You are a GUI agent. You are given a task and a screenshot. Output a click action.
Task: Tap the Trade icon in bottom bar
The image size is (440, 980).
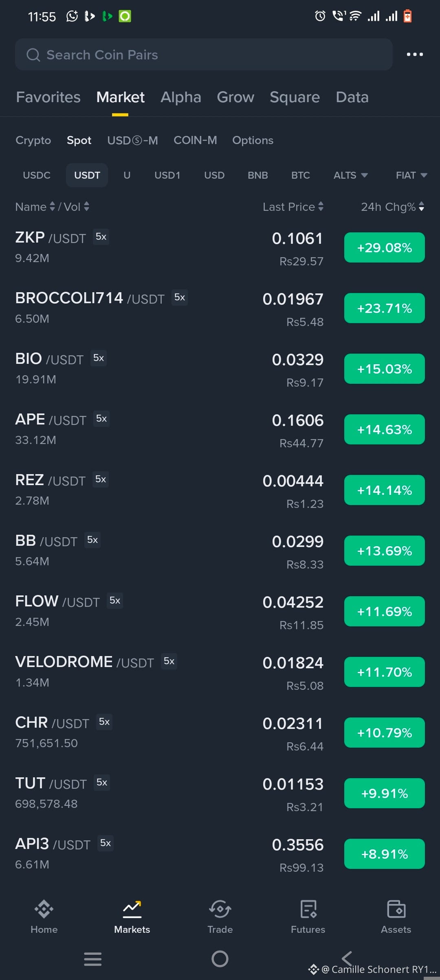click(220, 909)
